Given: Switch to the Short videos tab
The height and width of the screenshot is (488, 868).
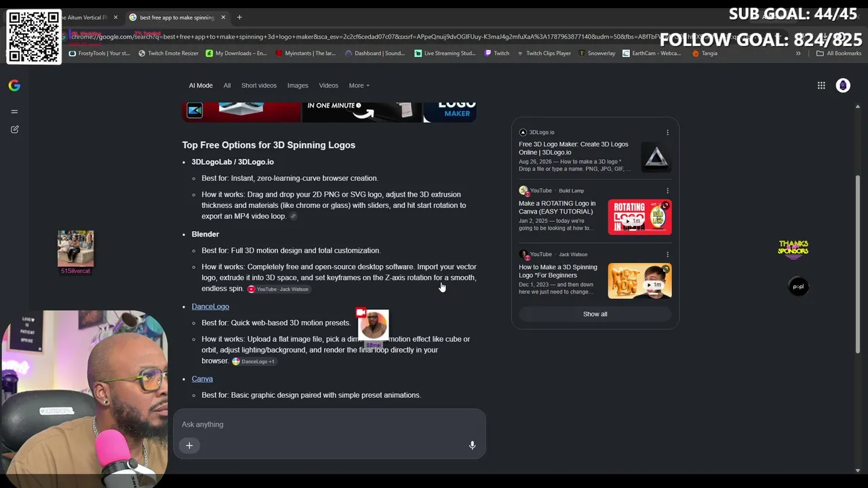Looking at the screenshot, I should (259, 85).
